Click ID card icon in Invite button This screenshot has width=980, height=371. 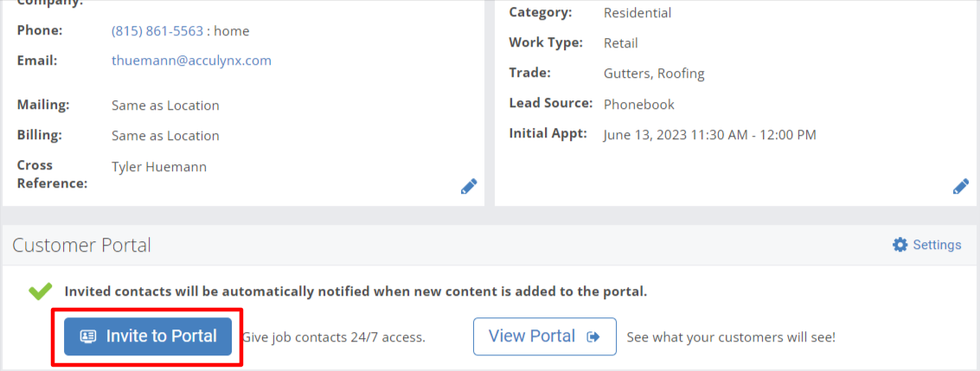coord(88,336)
